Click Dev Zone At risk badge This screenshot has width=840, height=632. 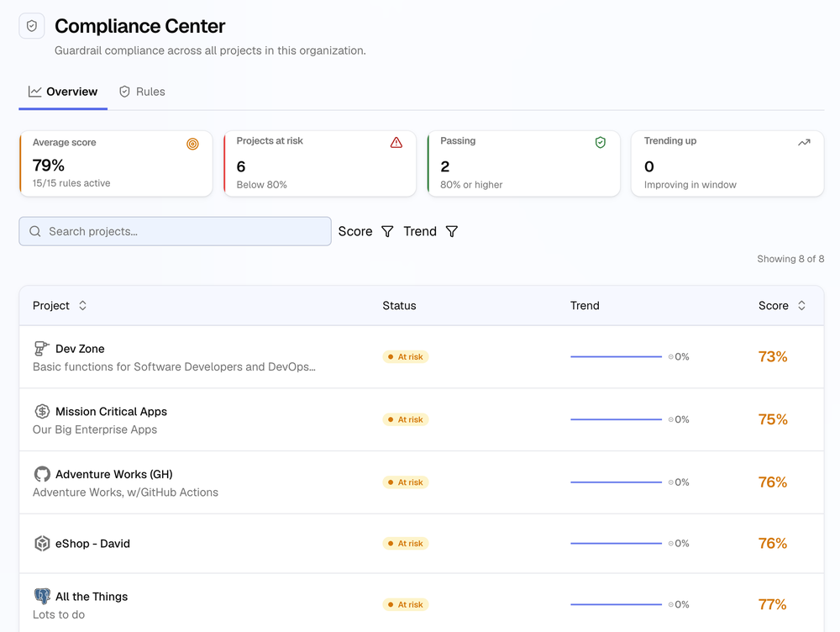pyautogui.click(x=406, y=357)
